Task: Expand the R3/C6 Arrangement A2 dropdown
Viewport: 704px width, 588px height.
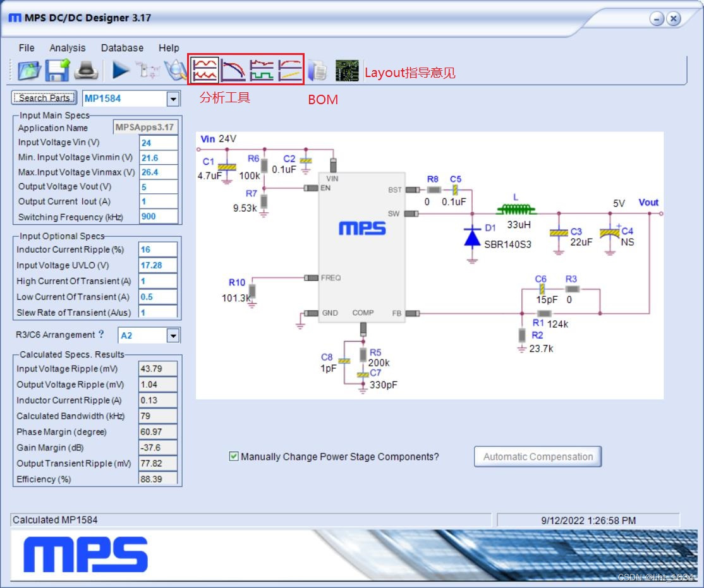Action: pyautogui.click(x=173, y=335)
